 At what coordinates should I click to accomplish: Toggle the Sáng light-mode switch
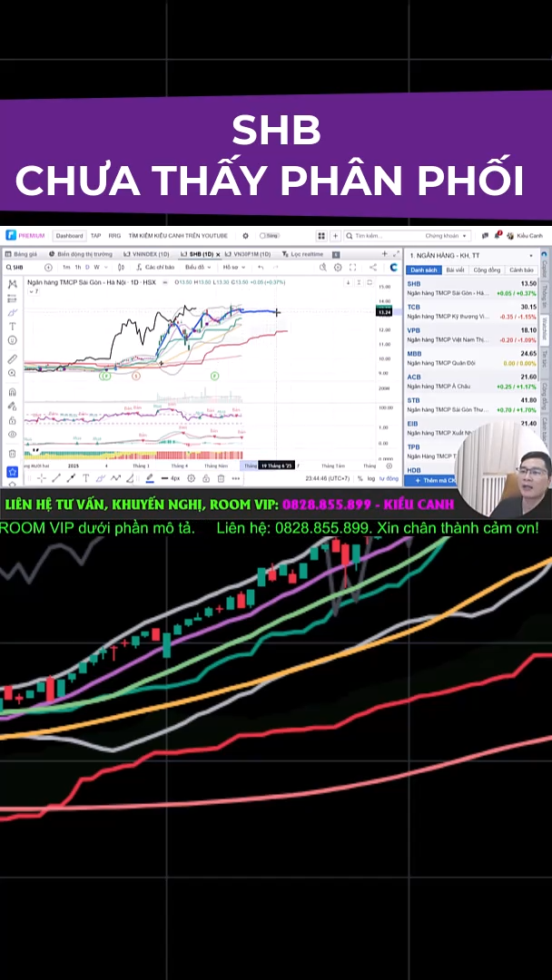(x=269, y=236)
